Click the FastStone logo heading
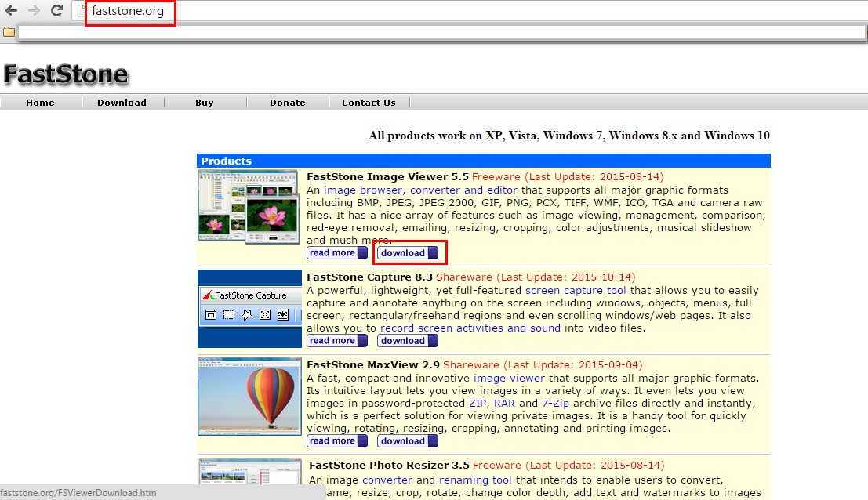This screenshot has width=868, height=500. pyautogui.click(x=65, y=74)
